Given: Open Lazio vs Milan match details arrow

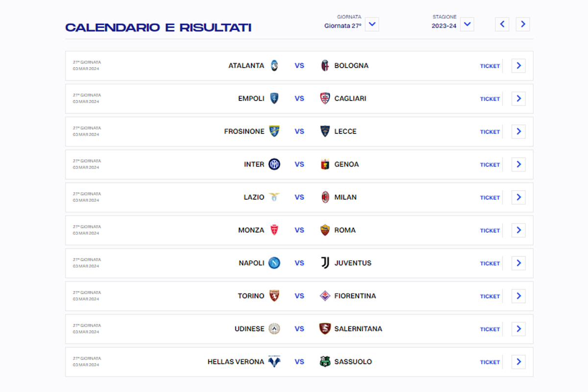Looking at the screenshot, I should point(518,197).
